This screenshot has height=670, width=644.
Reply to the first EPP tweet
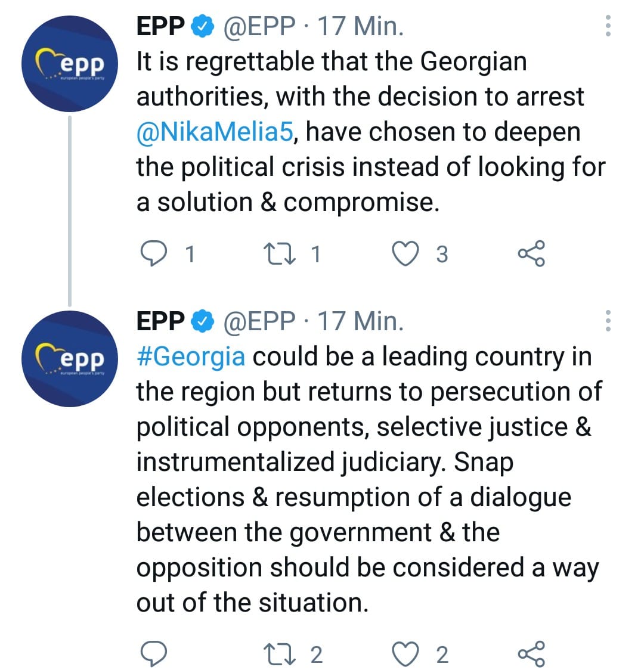(x=154, y=254)
